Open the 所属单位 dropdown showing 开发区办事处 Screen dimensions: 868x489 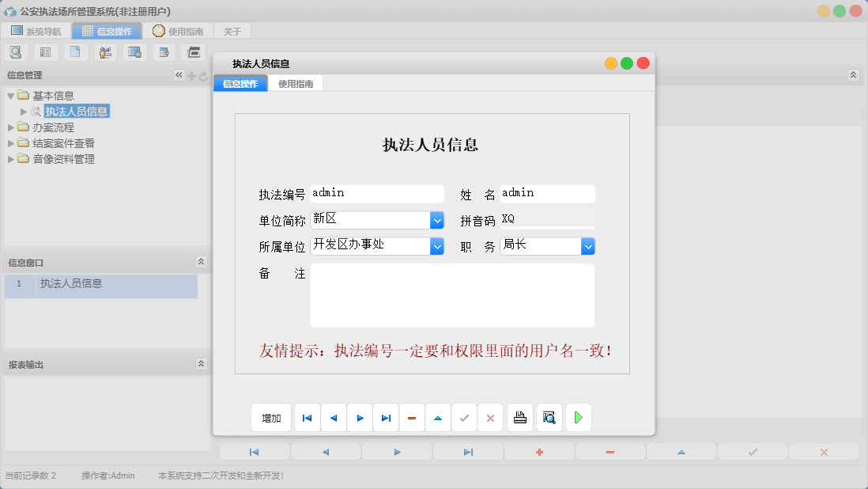(x=437, y=246)
